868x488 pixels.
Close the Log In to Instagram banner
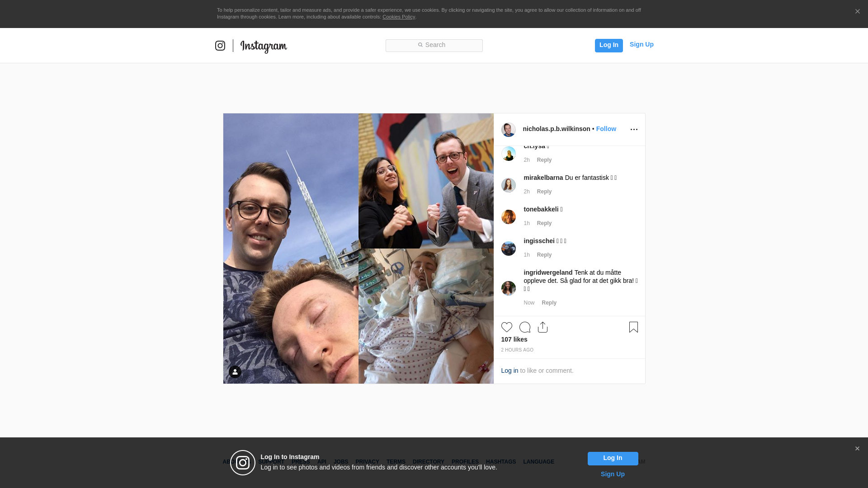click(857, 449)
